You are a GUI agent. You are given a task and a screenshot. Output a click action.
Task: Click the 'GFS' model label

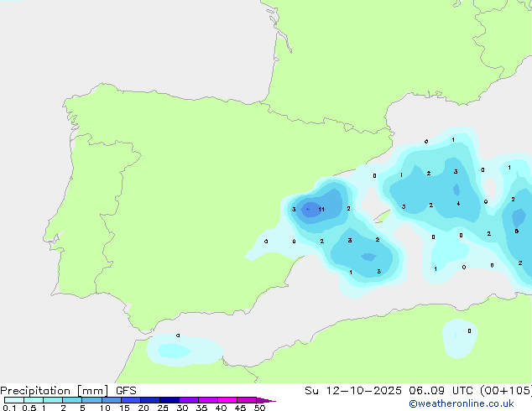(126, 391)
